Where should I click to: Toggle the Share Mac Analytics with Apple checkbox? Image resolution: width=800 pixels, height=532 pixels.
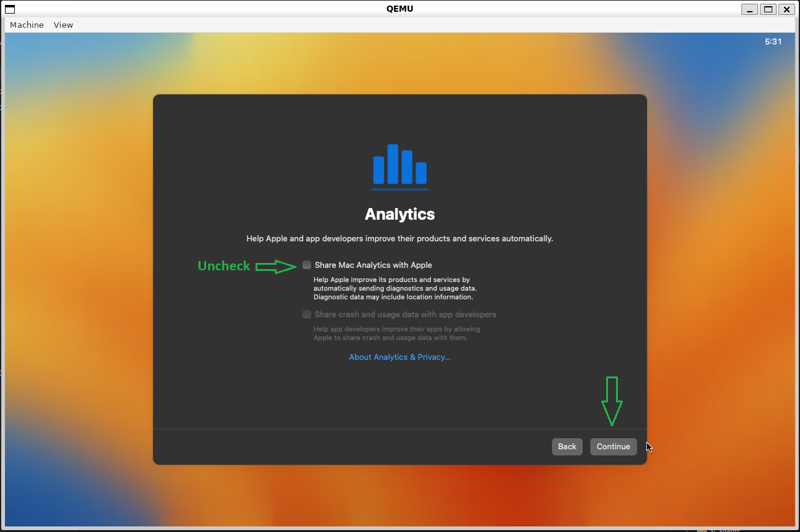pos(307,265)
